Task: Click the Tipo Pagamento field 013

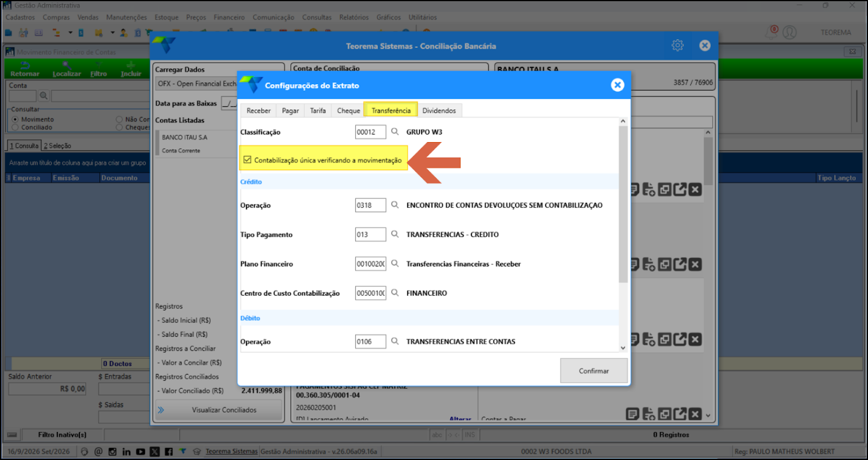Action: [370, 234]
